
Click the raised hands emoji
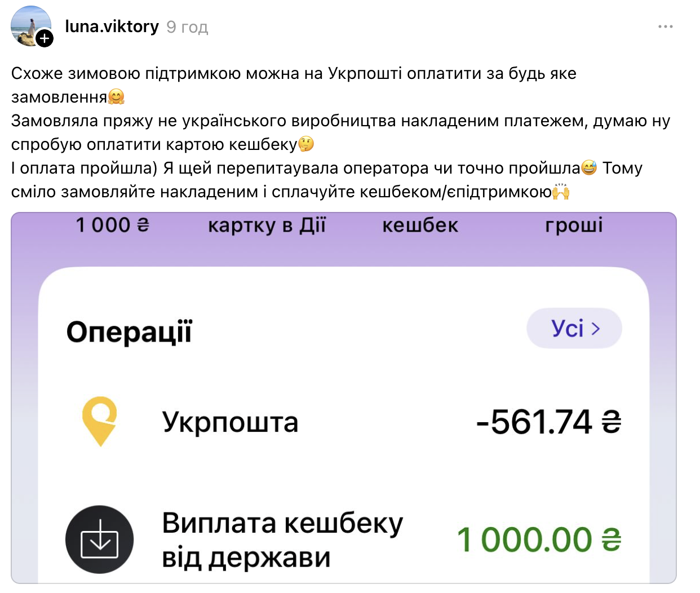coord(561,192)
